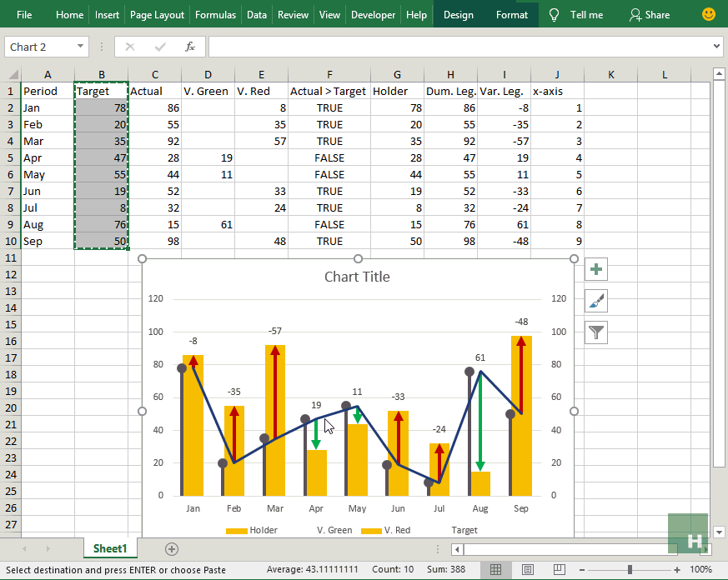Select row 5 header
This screenshot has width=728, height=580.
pyautogui.click(x=10, y=157)
